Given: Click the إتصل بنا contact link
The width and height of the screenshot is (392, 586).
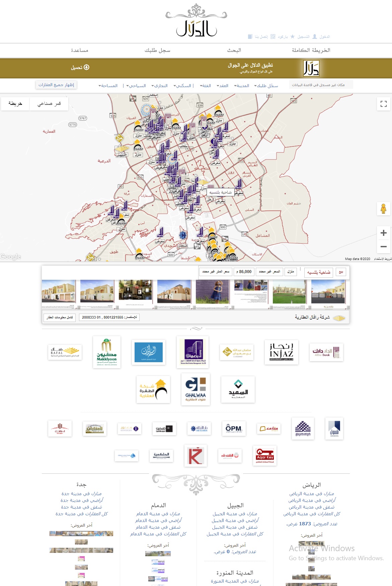Looking at the screenshot, I should (x=261, y=37).
